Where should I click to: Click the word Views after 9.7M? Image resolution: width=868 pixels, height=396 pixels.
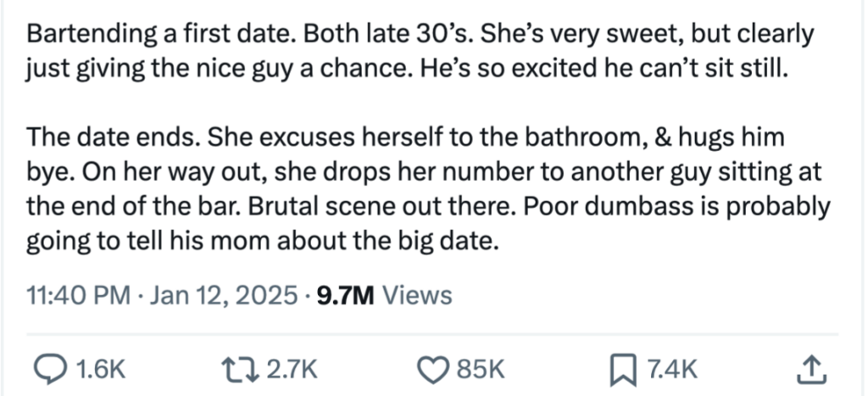coord(417,295)
